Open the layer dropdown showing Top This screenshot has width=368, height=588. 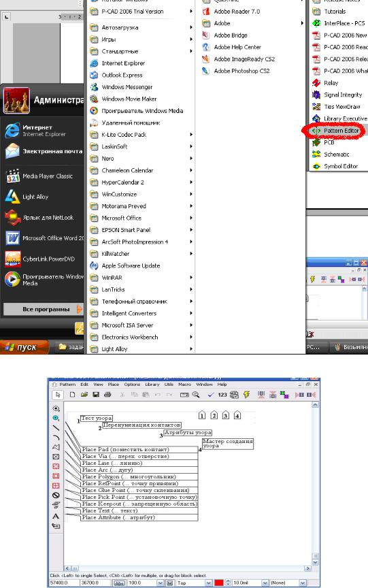tap(209, 583)
